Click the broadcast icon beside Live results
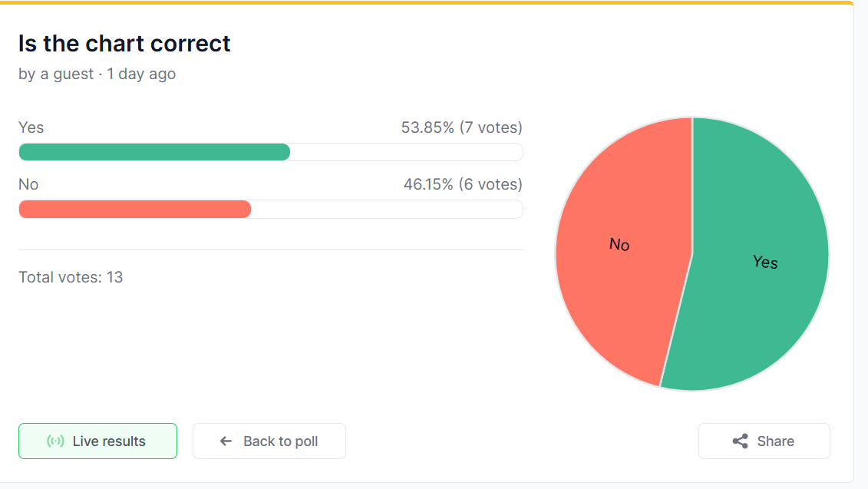The width and height of the screenshot is (868, 489). click(x=55, y=441)
